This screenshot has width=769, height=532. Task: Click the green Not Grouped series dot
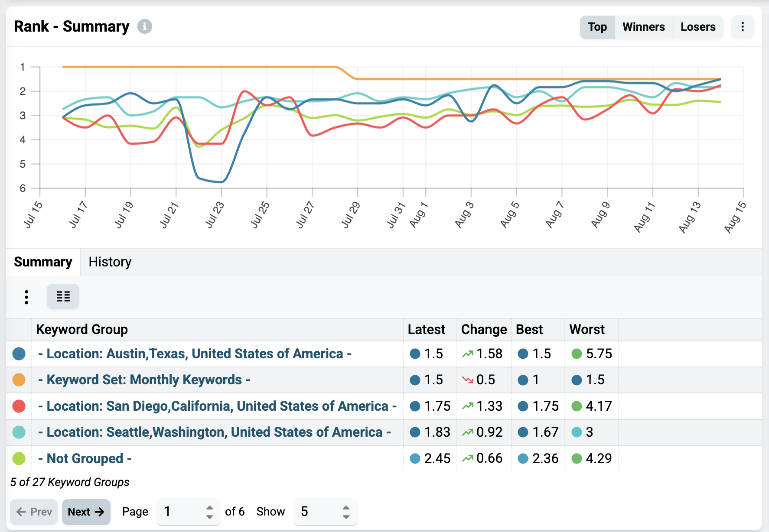click(x=19, y=458)
